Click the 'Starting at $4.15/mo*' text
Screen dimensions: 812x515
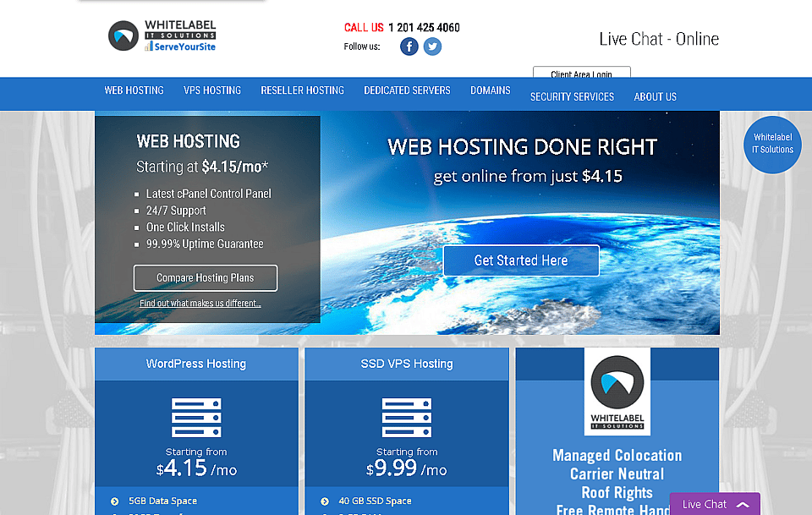(202, 167)
